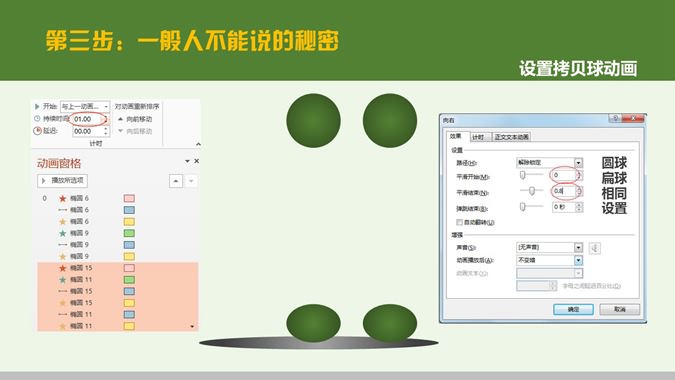Click the 确定 button
Viewport: 675px width, 380px height.
pos(573,309)
